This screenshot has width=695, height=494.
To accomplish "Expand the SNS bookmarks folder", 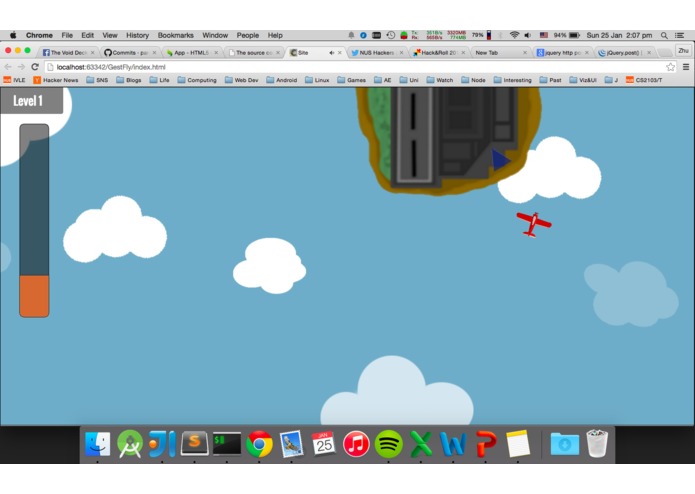I will 97,80.
